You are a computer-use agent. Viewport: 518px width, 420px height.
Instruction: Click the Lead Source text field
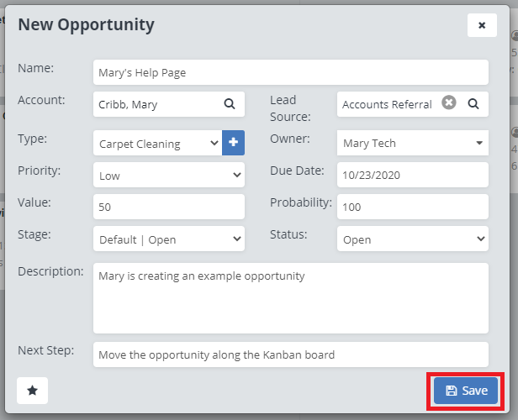387,104
